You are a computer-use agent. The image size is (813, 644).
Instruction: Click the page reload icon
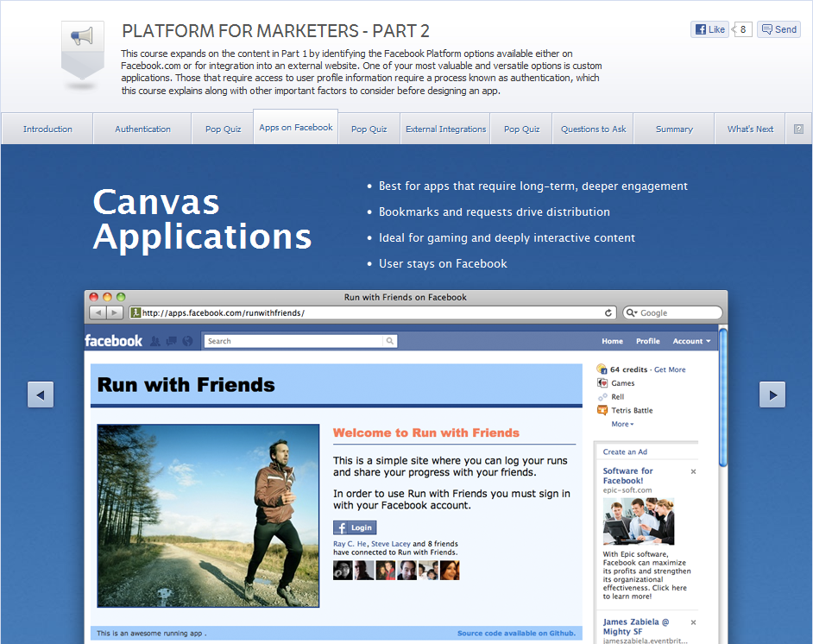(608, 313)
